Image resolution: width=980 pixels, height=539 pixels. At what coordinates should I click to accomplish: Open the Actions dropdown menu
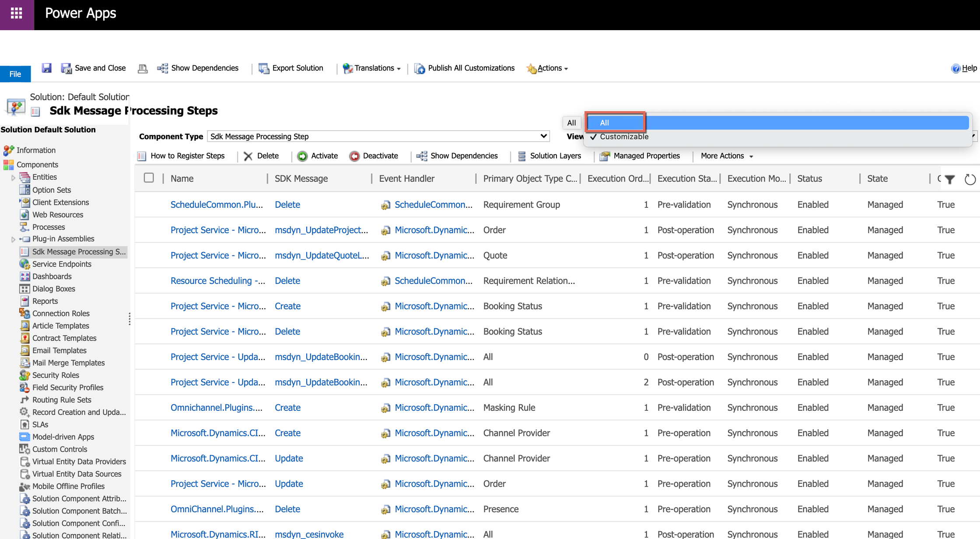click(x=547, y=68)
